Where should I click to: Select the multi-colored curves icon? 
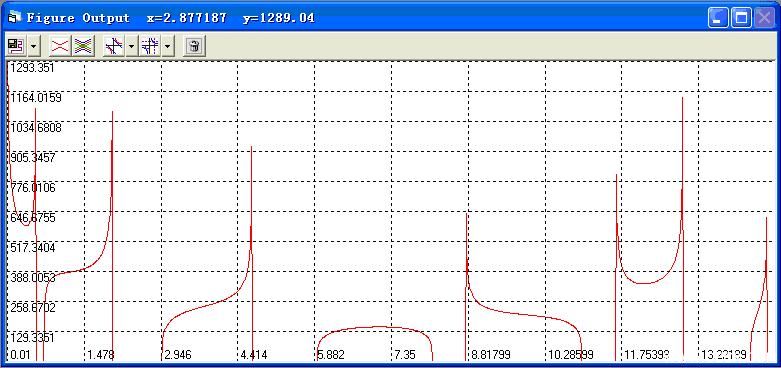(x=84, y=46)
